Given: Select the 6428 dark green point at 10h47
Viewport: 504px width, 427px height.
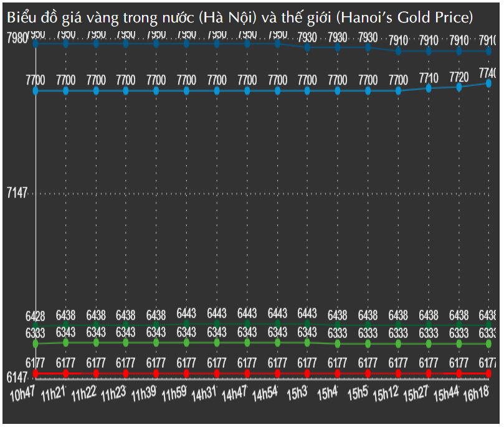Looking at the screenshot, I should 36,326.
